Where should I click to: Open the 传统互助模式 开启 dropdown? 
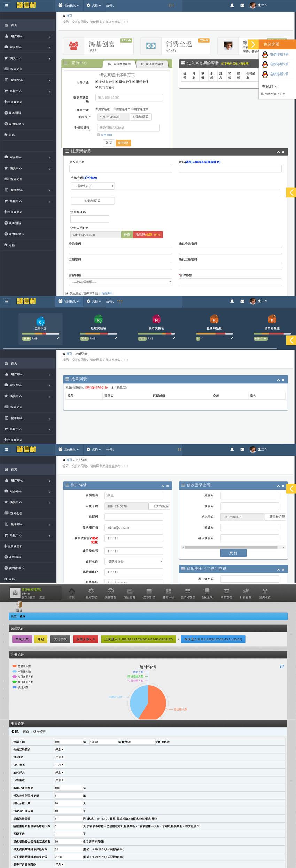59,749
